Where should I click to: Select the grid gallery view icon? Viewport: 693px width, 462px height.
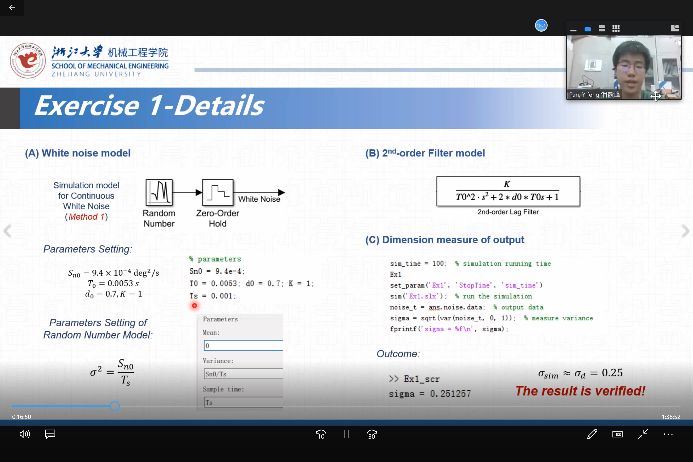[615, 29]
